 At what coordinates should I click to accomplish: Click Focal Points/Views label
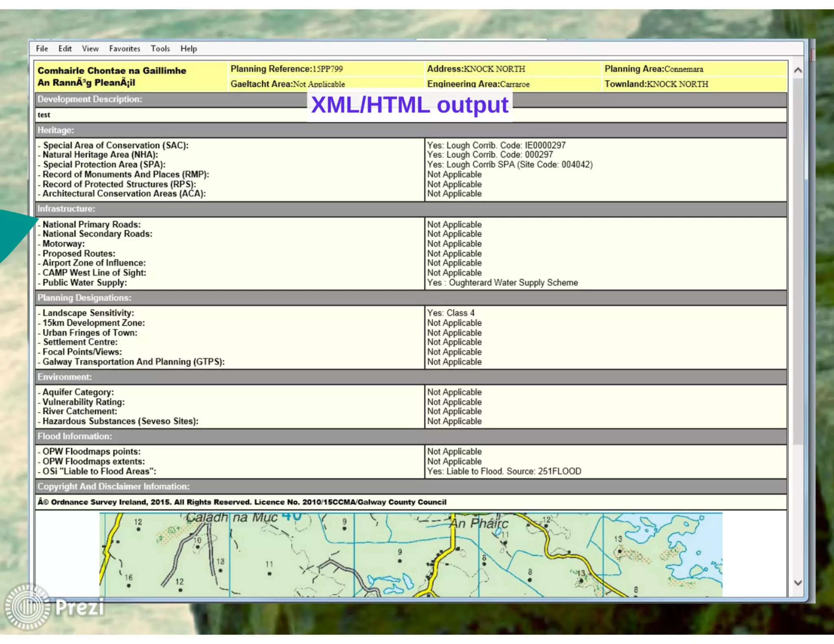[x=82, y=352]
